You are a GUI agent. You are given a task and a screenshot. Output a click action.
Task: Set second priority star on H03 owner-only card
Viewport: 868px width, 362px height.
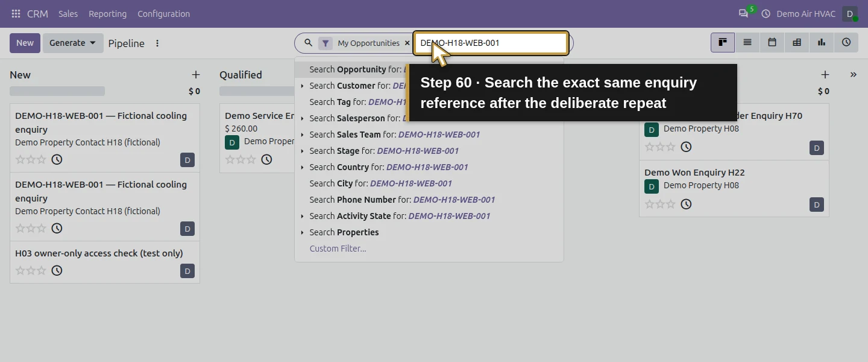pyautogui.click(x=31, y=270)
